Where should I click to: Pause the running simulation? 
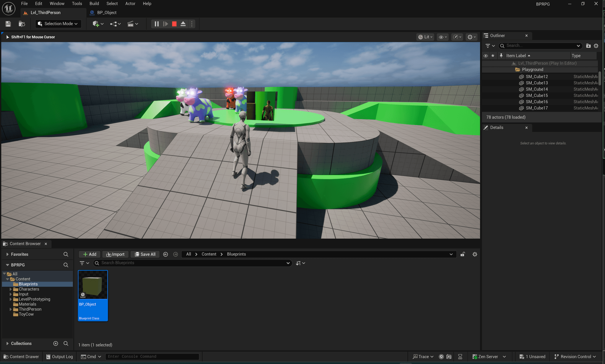coord(157,24)
